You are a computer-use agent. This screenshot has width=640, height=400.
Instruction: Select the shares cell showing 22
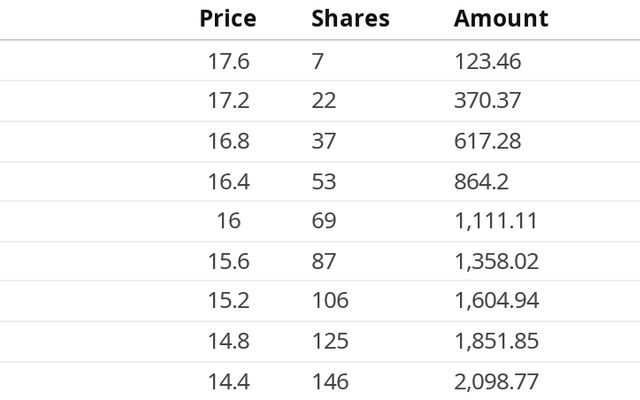[x=323, y=101]
